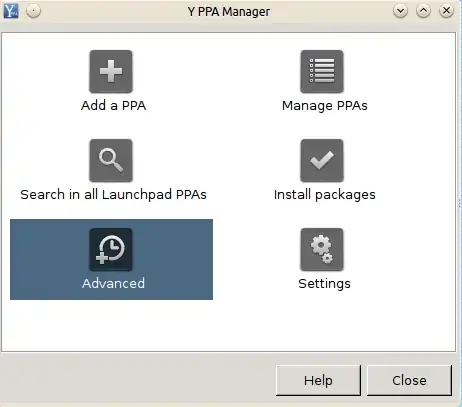Viewport: 462px width, 407px height.
Task: Click the Search magnifying glass icon
Action: coord(111,160)
